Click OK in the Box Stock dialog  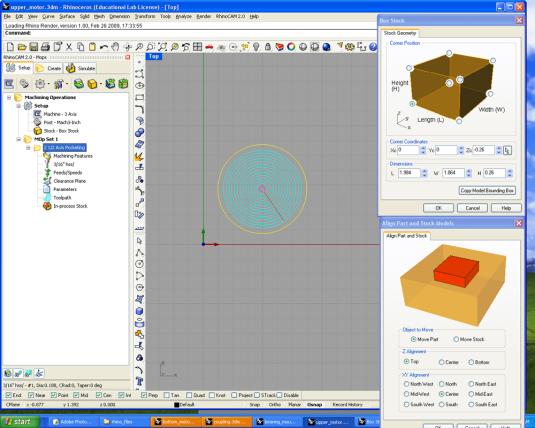coord(438,208)
